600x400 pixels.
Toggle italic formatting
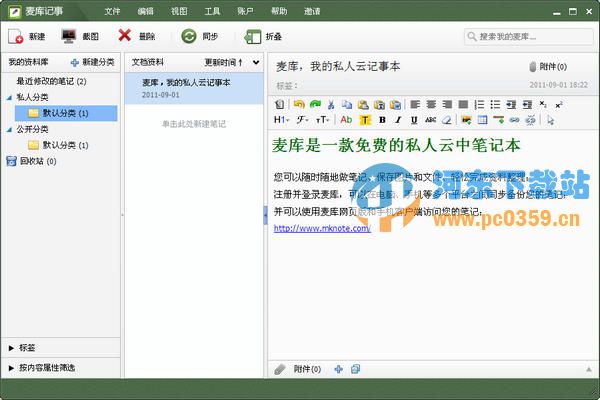click(x=398, y=120)
